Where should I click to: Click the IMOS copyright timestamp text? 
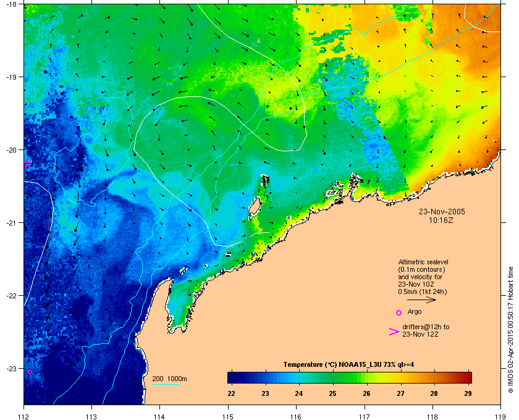510,329
